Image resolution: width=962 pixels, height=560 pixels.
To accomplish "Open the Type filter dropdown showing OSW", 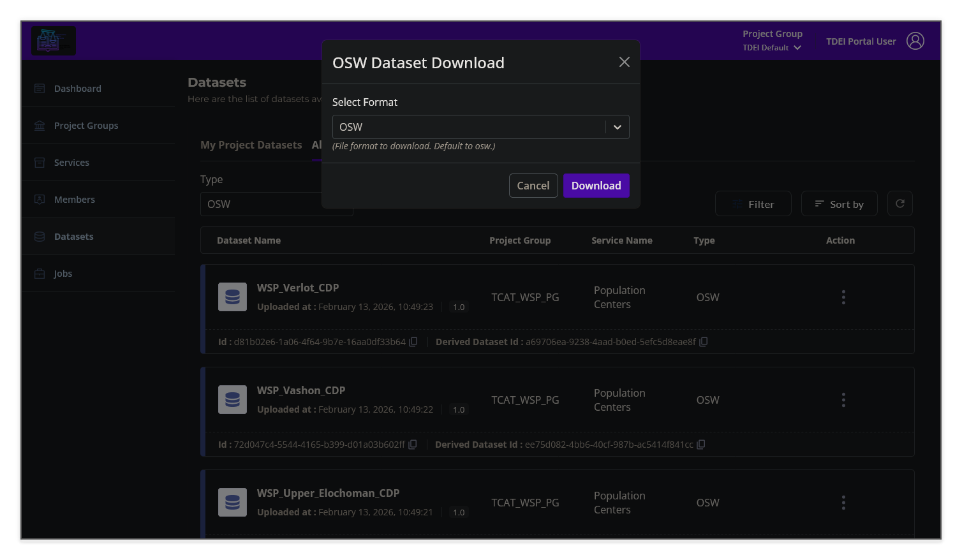I will click(276, 203).
